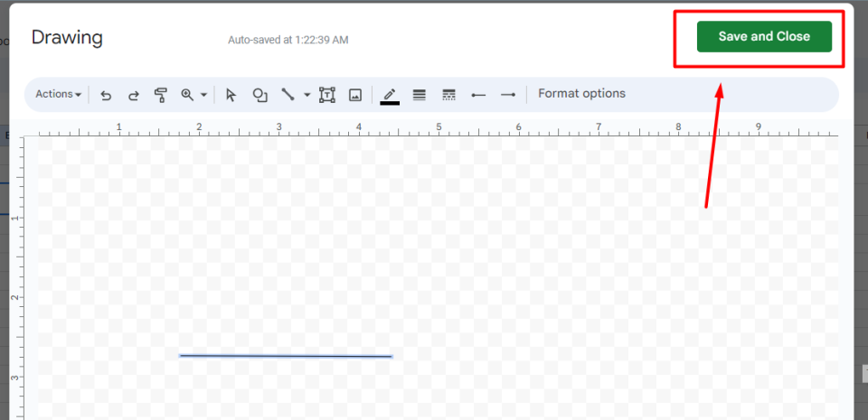Open Format options panel

(x=581, y=93)
